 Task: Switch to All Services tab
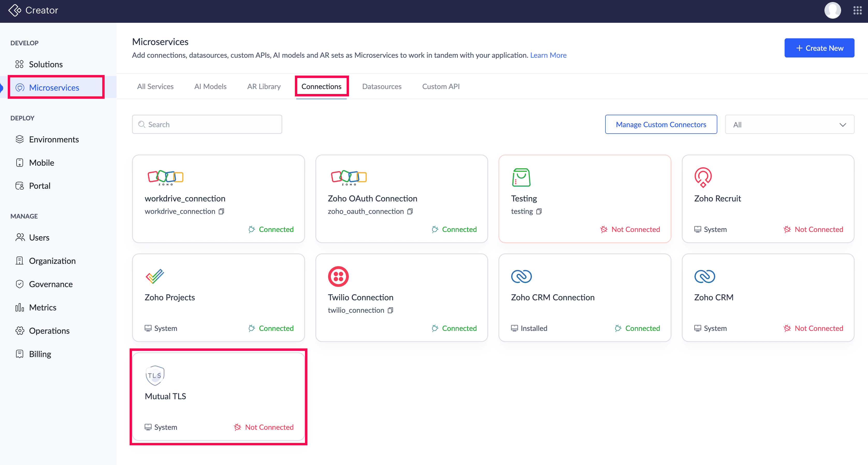click(x=155, y=86)
